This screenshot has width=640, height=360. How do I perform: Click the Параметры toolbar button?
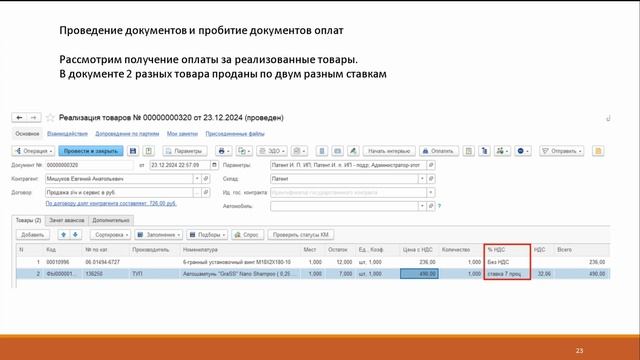point(185,151)
